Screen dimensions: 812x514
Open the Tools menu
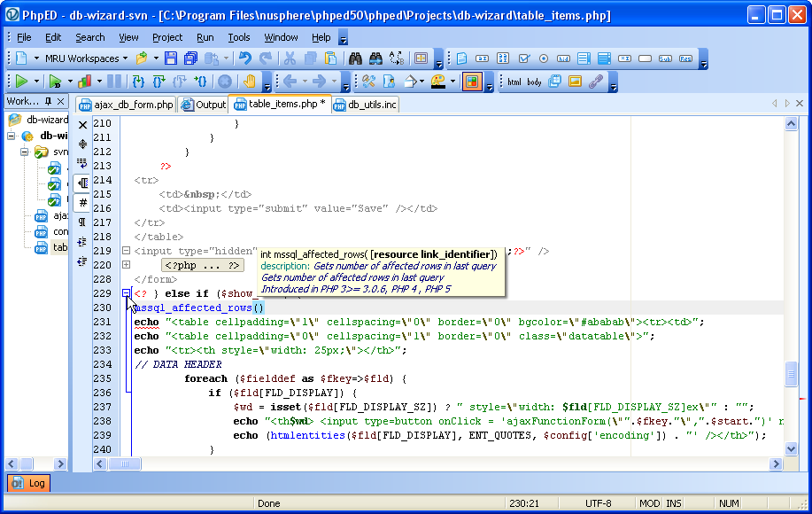(239, 37)
